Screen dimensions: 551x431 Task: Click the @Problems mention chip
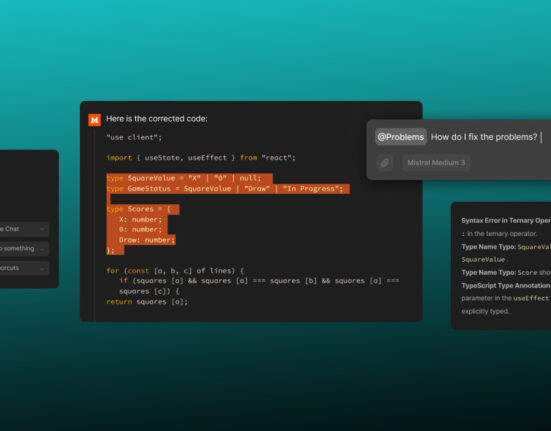coord(401,137)
